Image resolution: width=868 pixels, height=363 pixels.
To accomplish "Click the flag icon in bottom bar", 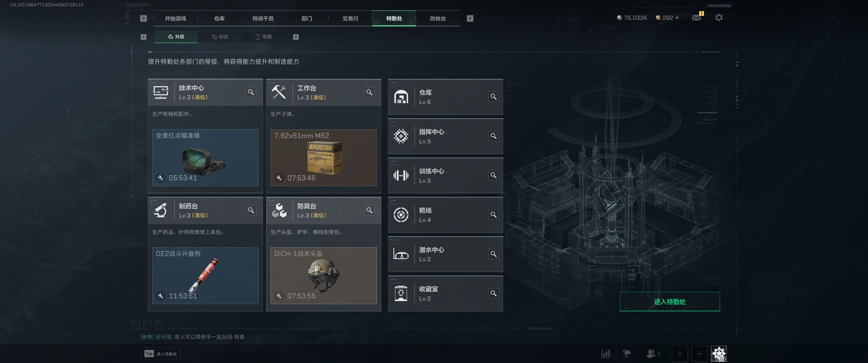I will click(x=627, y=354).
